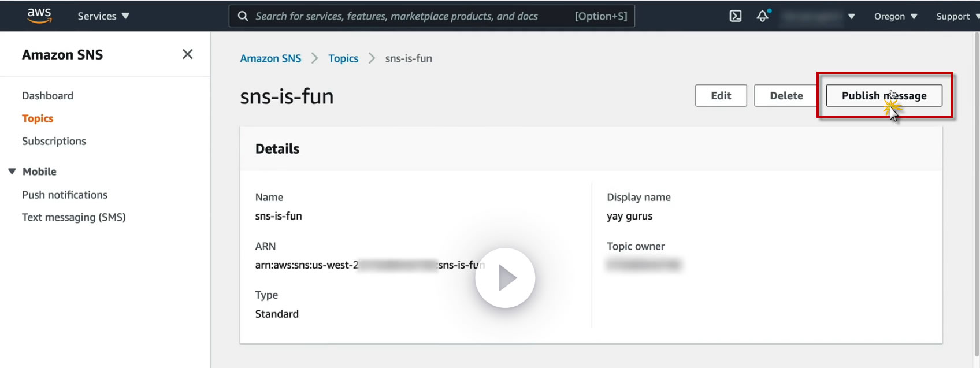Collapse the Mobile section triangle
This screenshot has width=980, height=368.
click(x=12, y=172)
